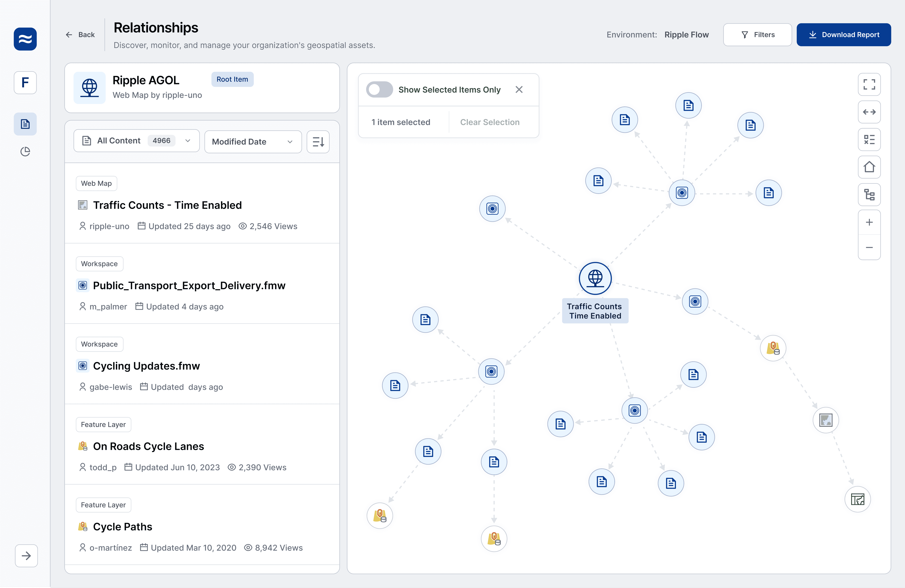
Task: Select Ripple Flow environment label
Action: point(686,35)
